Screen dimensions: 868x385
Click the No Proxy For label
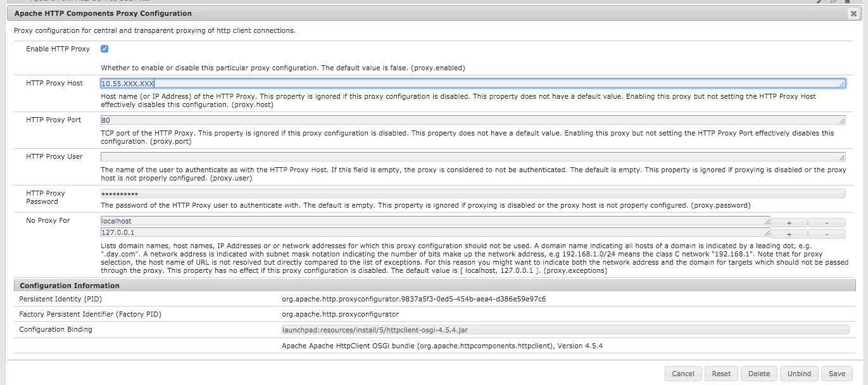pos(48,221)
